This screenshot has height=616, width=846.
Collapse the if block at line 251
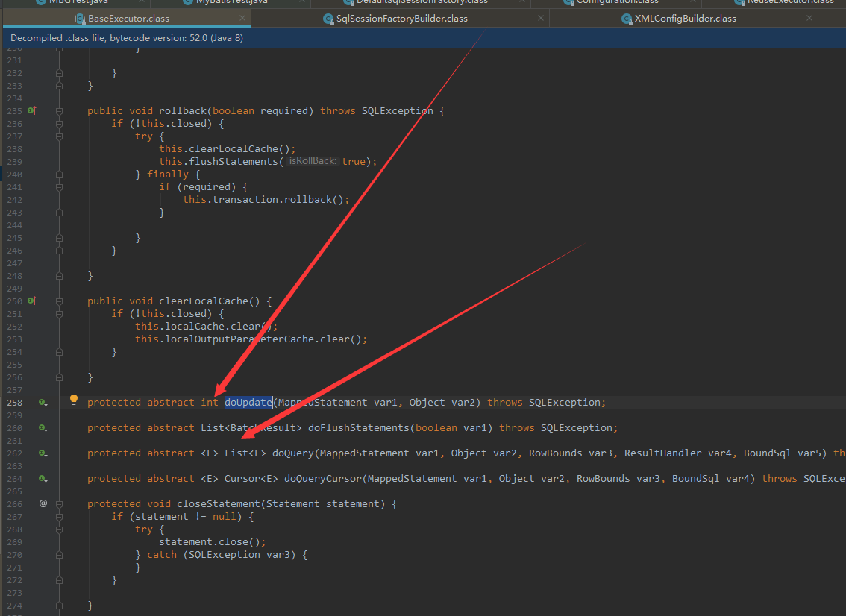(x=60, y=314)
